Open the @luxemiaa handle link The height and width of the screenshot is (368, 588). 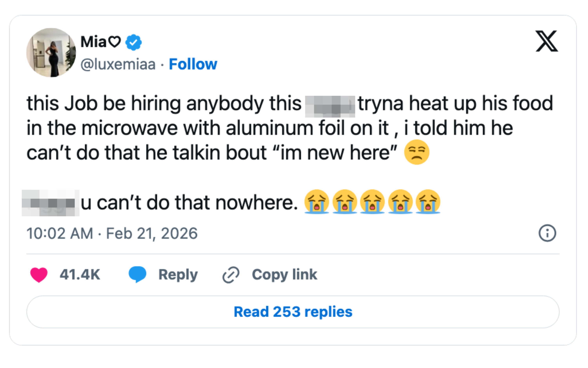[118, 64]
